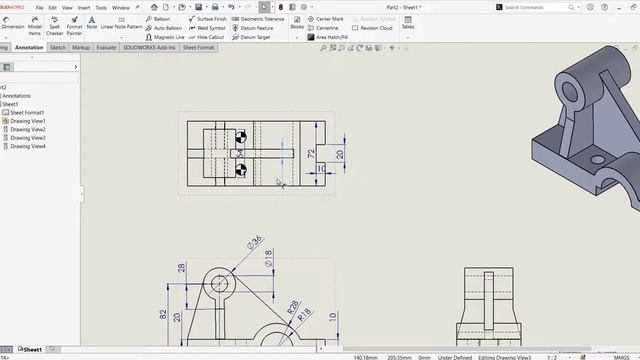Click Zoom to Fit in view toolbar

click(323, 48)
